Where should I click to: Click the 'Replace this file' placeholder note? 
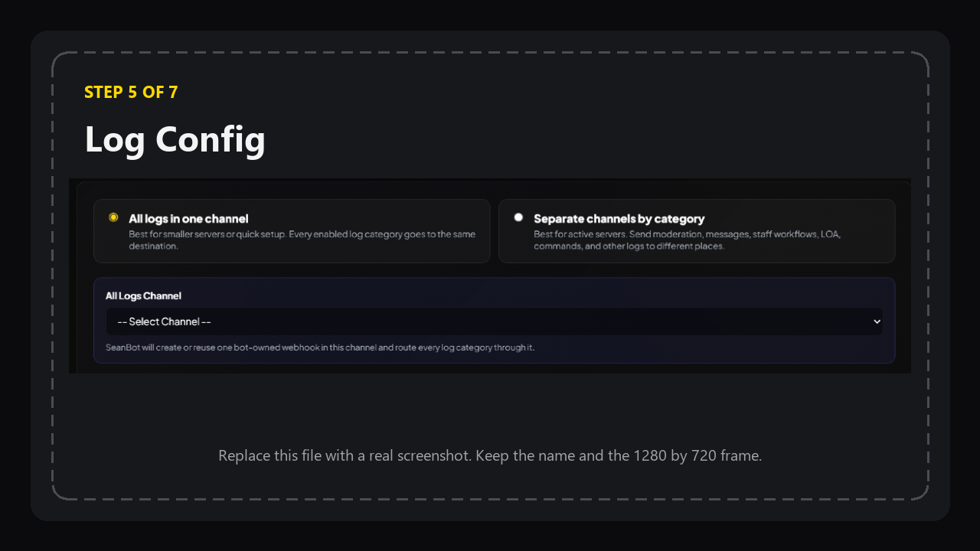click(x=490, y=455)
